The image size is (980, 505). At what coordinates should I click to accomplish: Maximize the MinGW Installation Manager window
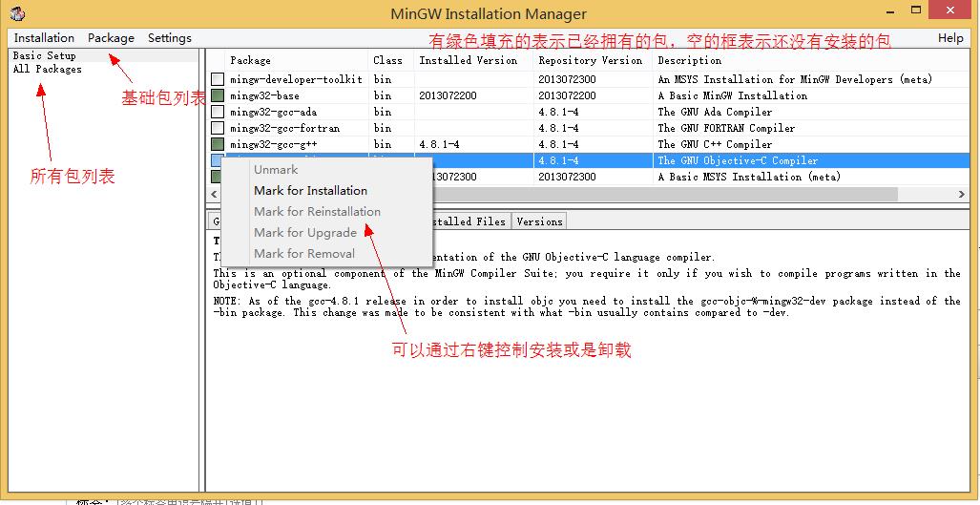[x=916, y=11]
